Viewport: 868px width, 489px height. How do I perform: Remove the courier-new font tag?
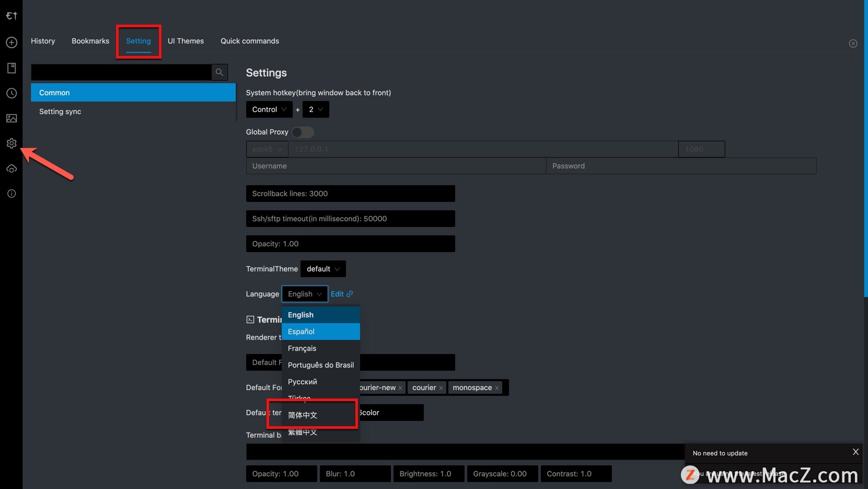coord(400,388)
